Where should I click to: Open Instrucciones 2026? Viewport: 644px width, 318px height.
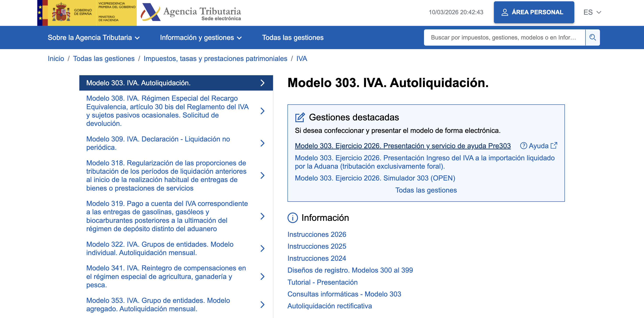coord(316,234)
